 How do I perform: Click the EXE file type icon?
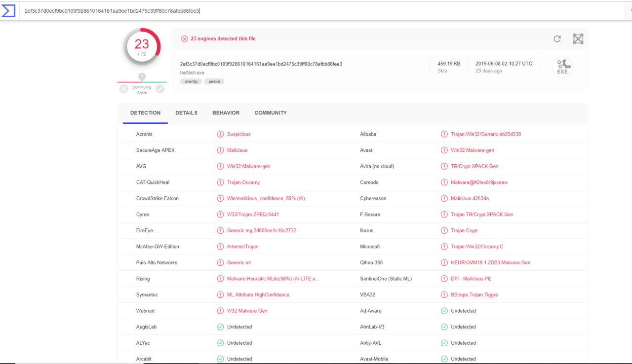(x=562, y=68)
